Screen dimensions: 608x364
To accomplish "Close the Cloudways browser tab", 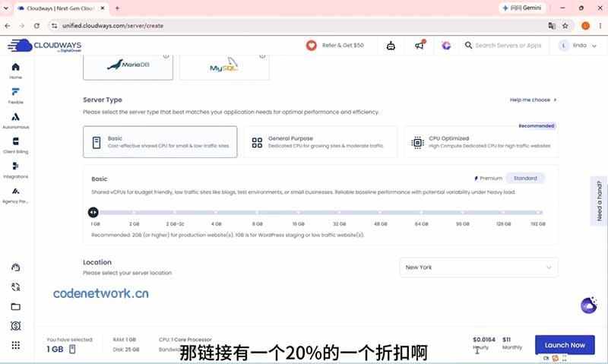I will (x=103, y=8).
